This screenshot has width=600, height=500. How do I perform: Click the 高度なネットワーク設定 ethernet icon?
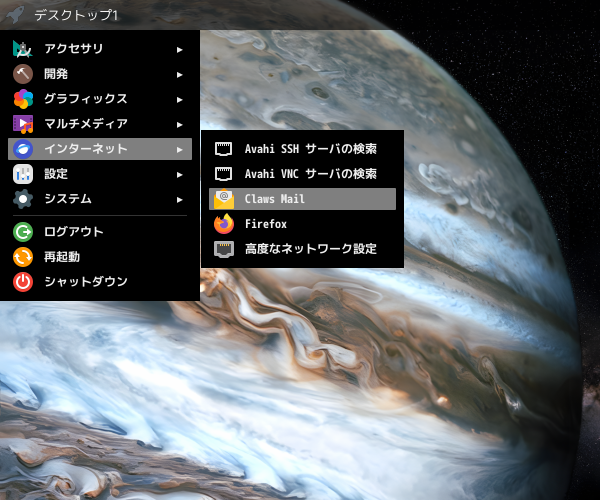click(224, 249)
